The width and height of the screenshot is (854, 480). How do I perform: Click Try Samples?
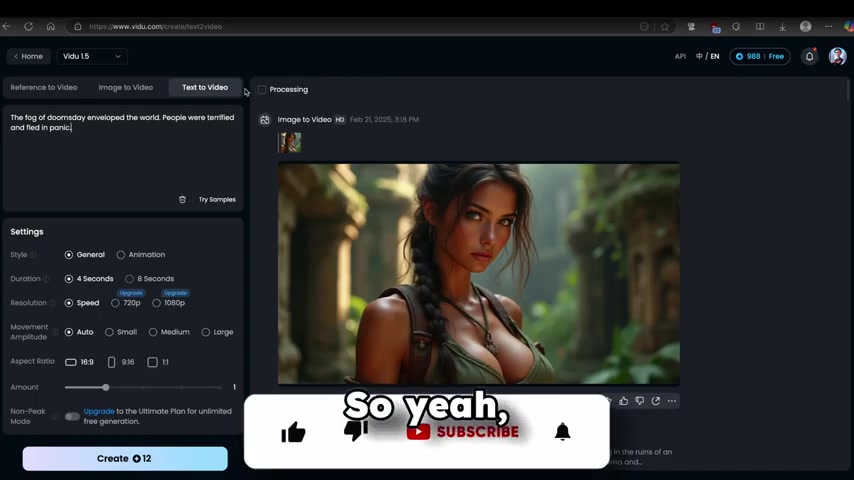click(217, 199)
